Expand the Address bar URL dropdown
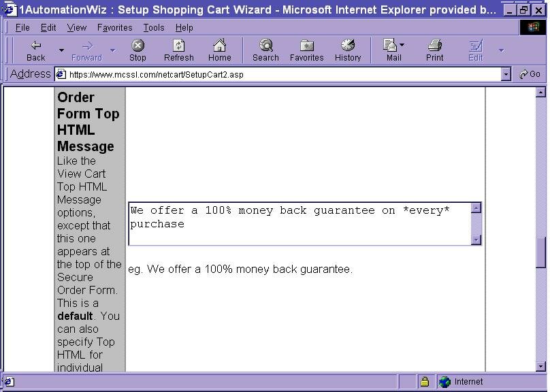The width and height of the screenshot is (550, 392). coord(506,75)
